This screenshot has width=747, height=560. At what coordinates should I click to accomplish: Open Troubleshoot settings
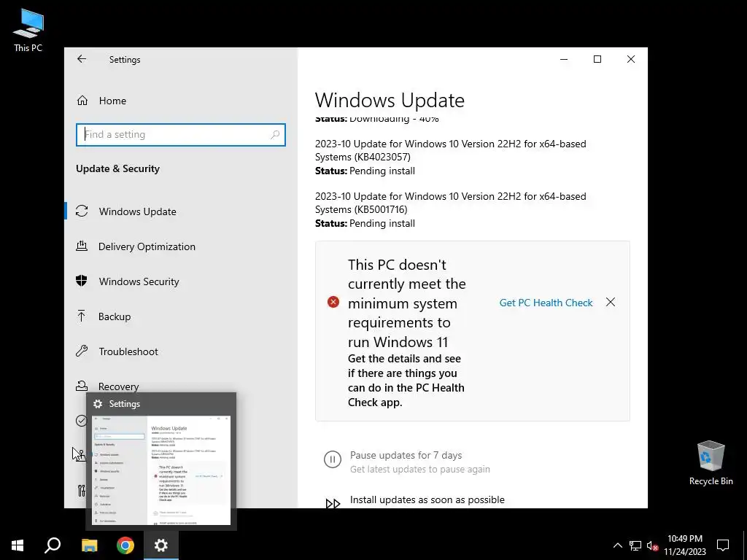pos(128,351)
